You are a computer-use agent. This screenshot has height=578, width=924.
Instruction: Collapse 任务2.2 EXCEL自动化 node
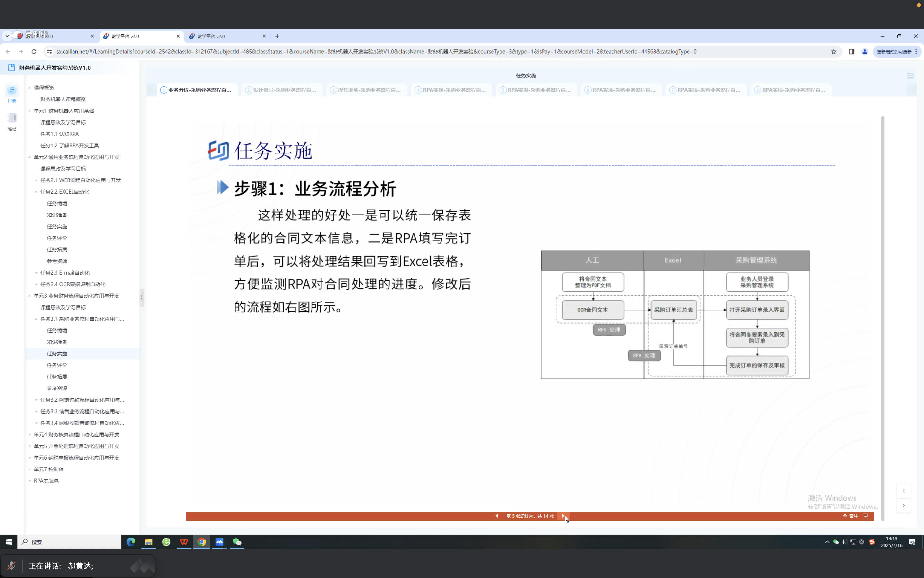coord(36,192)
